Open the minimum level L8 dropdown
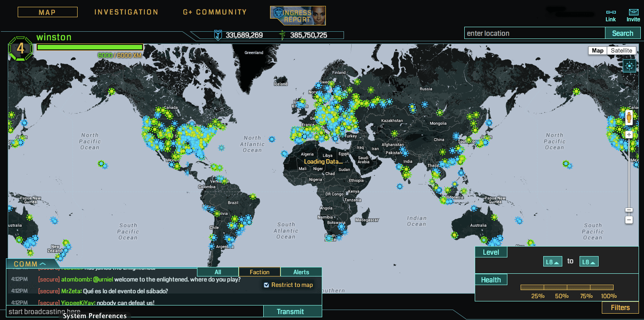Viewport: 644px width, 320px height. (552, 262)
